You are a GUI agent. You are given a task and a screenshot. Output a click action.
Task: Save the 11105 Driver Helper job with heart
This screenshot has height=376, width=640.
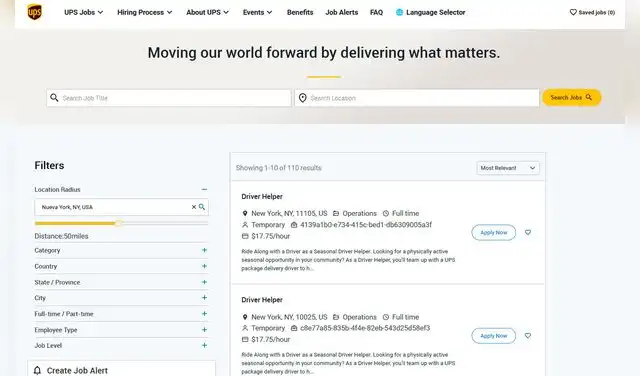(528, 232)
